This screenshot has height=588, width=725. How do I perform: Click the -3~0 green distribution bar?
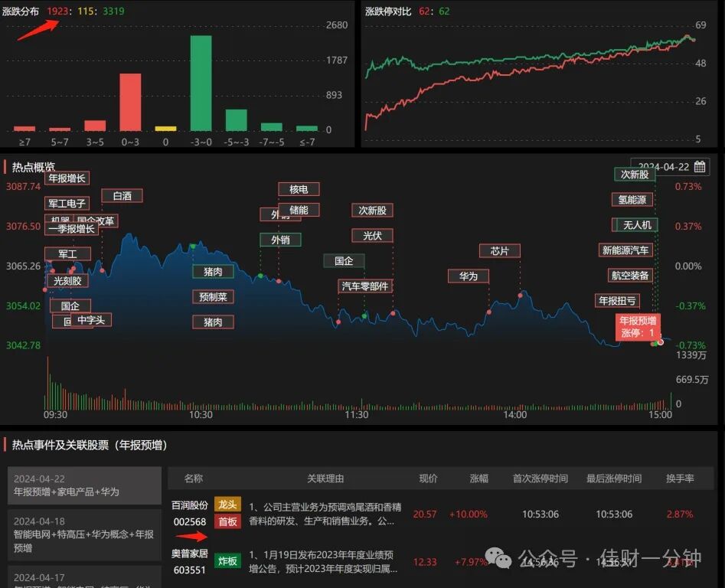coord(201,83)
